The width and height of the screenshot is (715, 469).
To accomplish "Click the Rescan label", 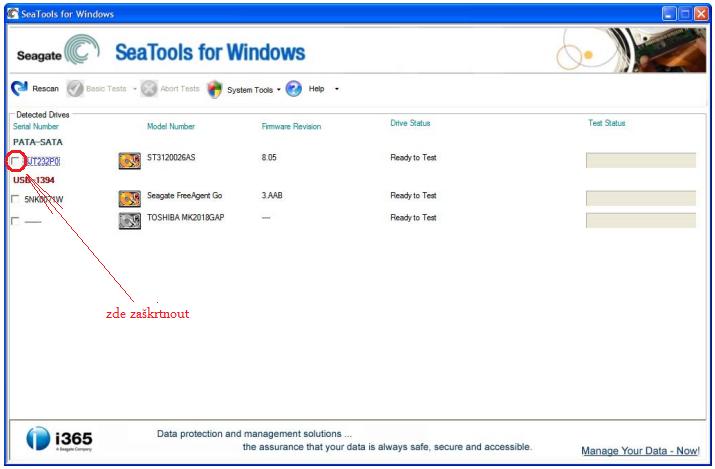I will [46, 88].
